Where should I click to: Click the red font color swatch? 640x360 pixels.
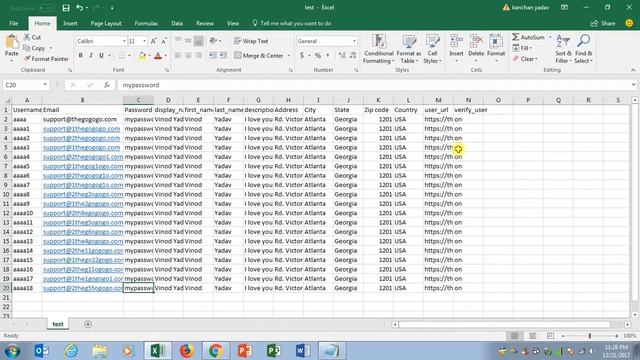158,56
